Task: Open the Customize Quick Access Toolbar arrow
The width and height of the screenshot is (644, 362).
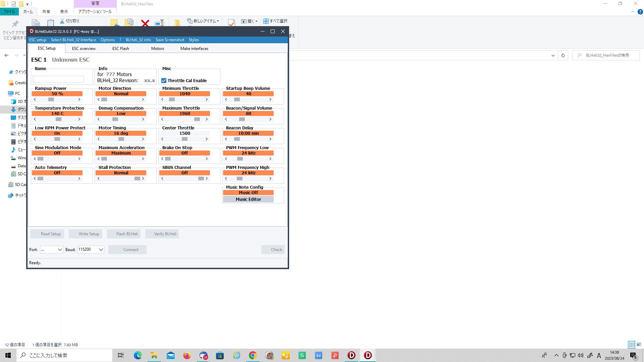Action: 28,4
